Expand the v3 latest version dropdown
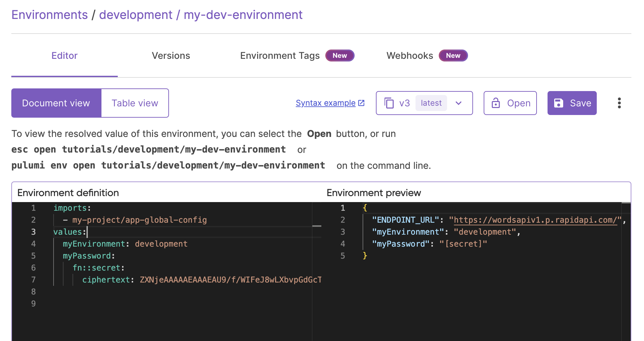This screenshot has height=341, width=644. (x=458, y=103)
